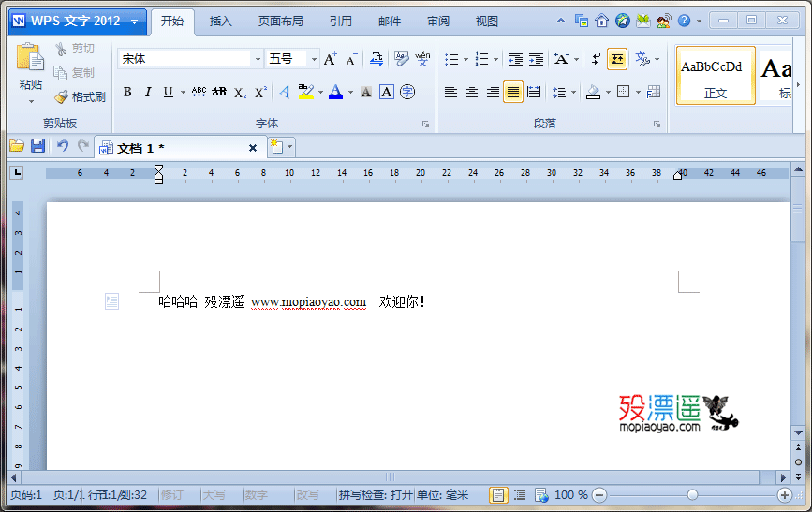
Task: Align text right
Action: point(493,92)
